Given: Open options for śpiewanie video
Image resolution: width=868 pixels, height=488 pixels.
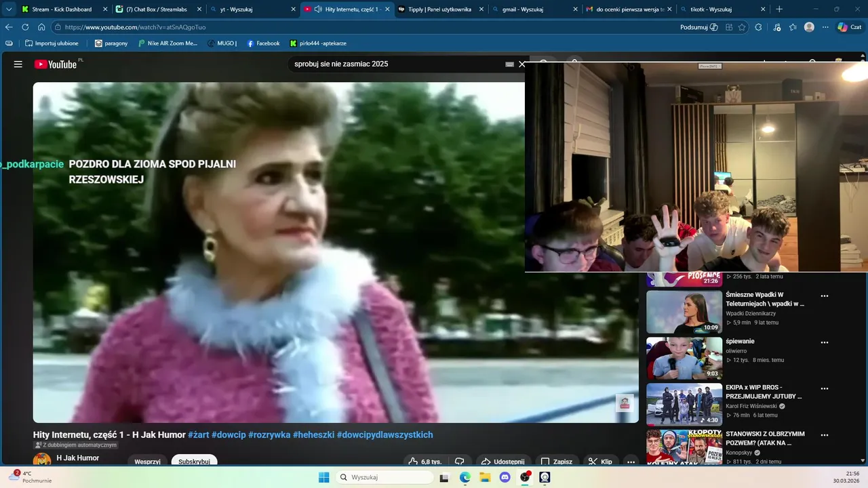Looking at the screenshot, I should click(x=825, y=342).
